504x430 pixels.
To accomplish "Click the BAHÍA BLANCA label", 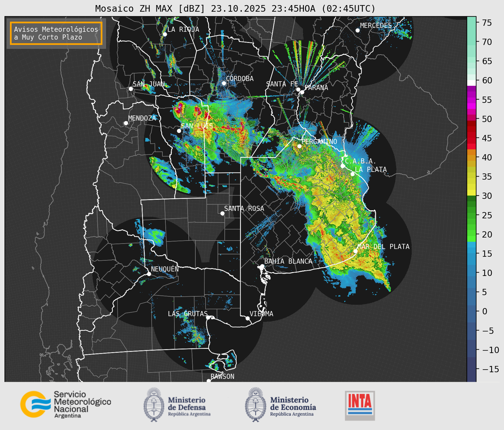I will (288, 261).
